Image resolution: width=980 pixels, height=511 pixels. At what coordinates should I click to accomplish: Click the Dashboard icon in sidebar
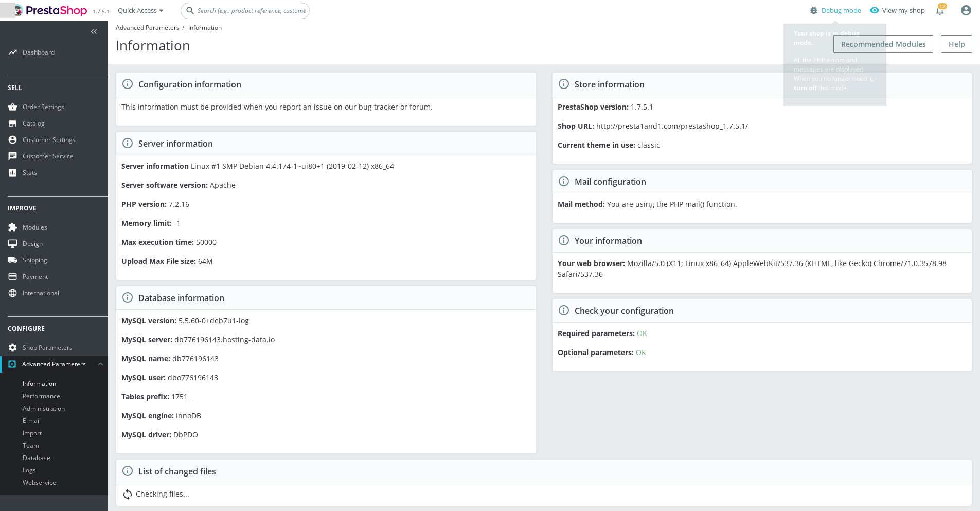[x=12, y=52]
